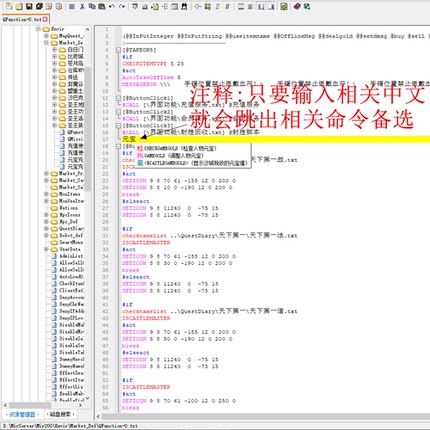Toggle fold marker at [@ButtonClick3] line
This screenshot has width=430, height=430.
pyautogui.click(x=118, y=126)
